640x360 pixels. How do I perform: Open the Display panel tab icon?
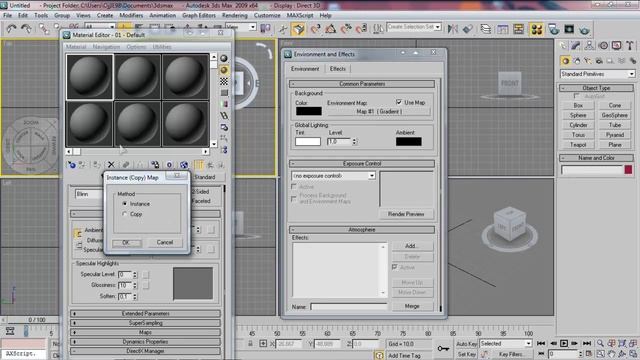(x=616, y=45)
